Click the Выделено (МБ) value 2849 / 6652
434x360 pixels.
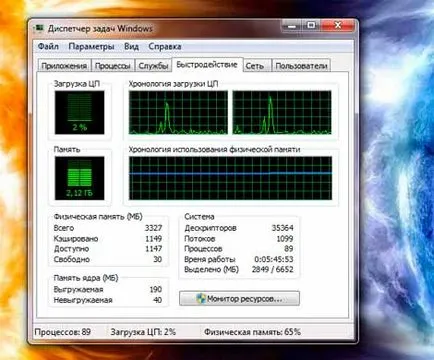click(273, 269)
